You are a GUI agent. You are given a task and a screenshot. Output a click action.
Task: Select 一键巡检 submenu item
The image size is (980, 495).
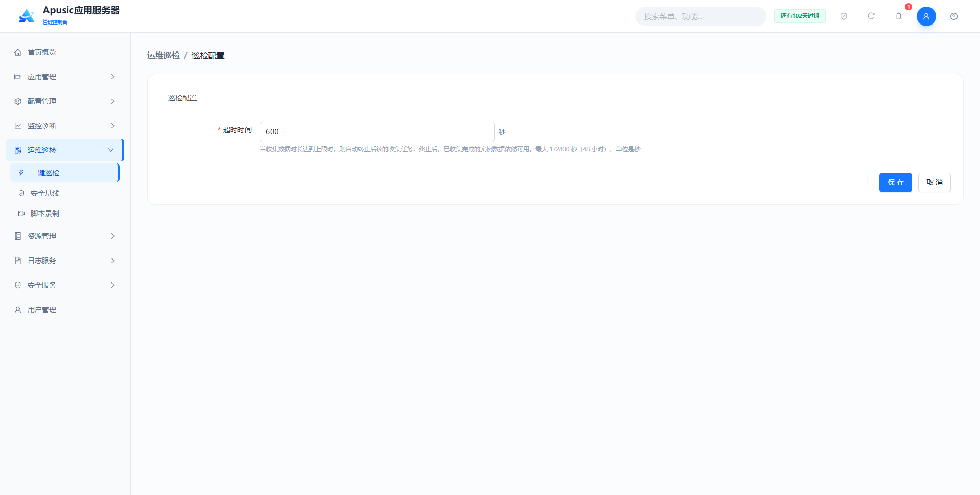tap(65, 173)
